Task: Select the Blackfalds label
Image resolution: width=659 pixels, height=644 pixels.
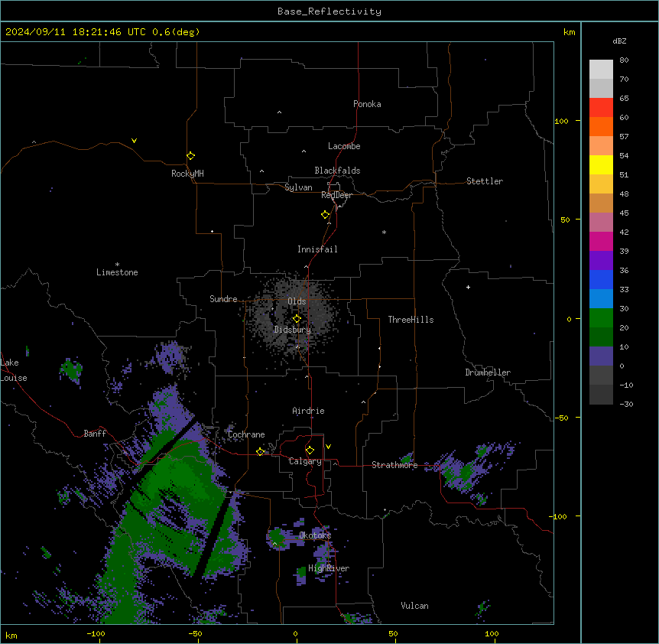Action: tap(337, 171)
